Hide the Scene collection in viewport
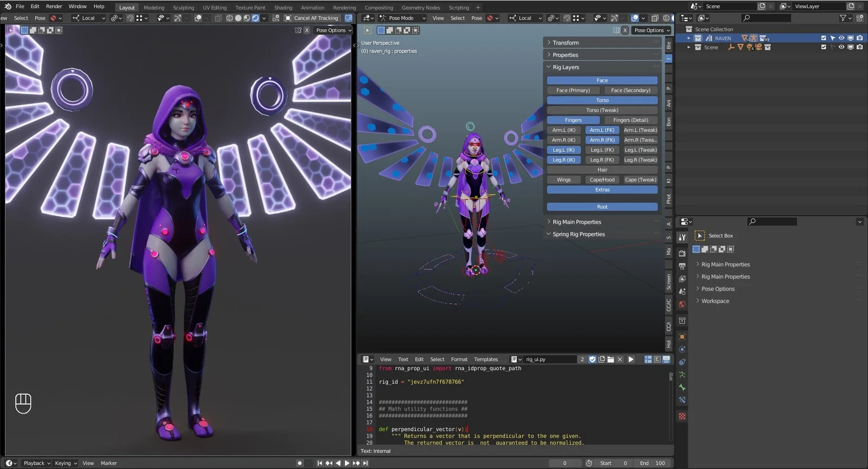Viewport: 868px width, 469px height. pos(841,47)
